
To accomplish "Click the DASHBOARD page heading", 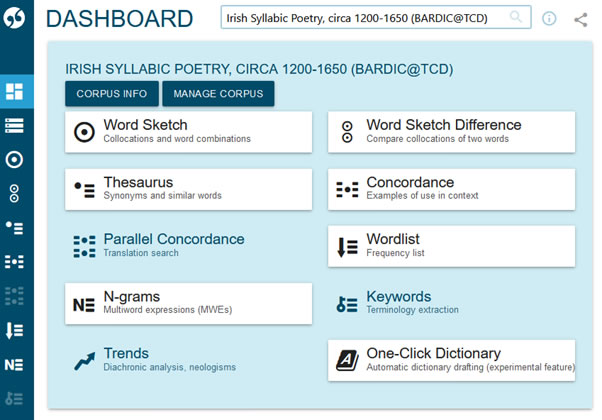I will (119, 19).
